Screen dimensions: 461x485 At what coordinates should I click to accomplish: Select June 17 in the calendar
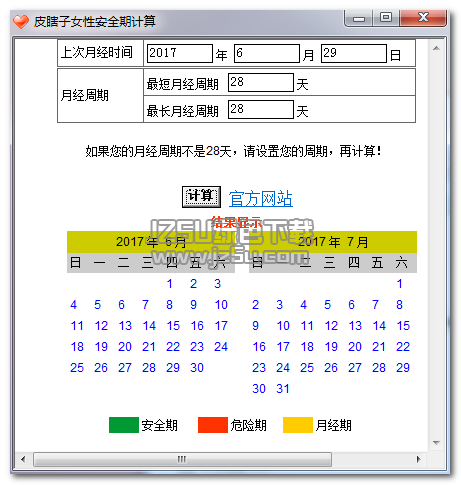(x=221, y=326)
